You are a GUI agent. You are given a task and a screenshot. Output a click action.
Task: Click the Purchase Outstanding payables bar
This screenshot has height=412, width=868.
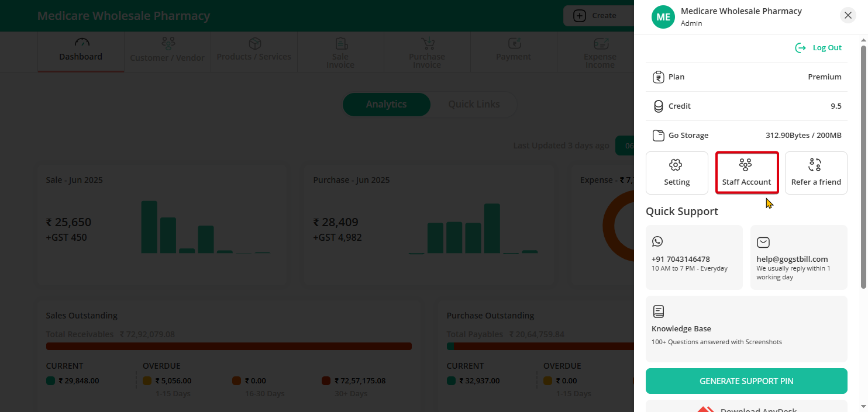click(540, 347)
